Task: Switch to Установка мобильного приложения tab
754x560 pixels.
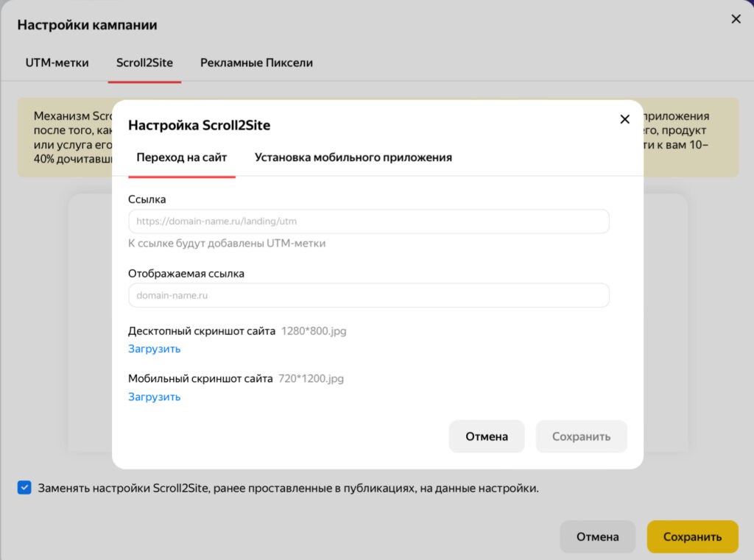Action: [x=353, y=157]
